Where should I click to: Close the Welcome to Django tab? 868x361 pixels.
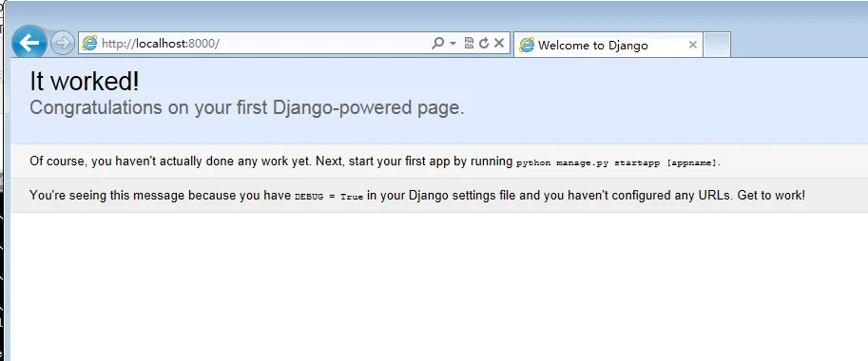692,45
